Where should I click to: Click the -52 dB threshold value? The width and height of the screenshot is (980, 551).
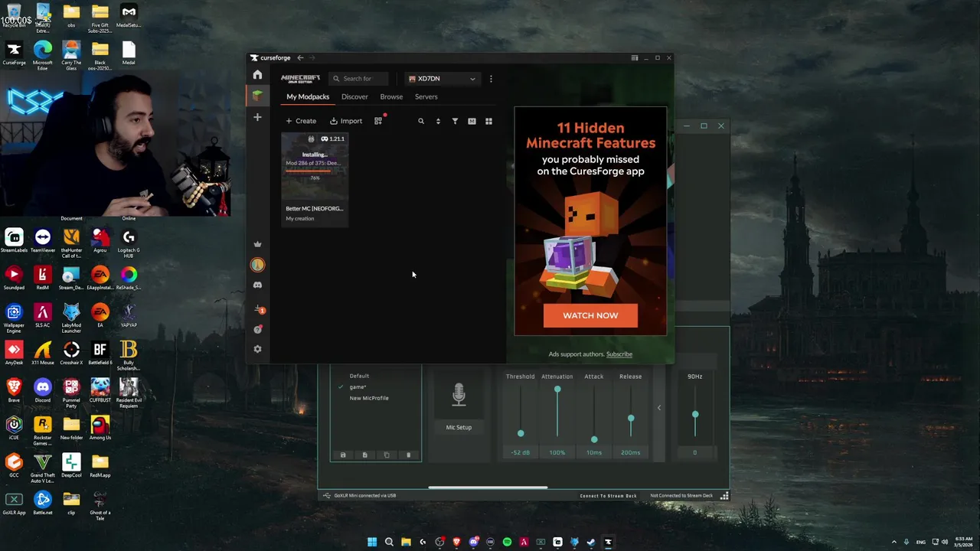tap(521, 452)
